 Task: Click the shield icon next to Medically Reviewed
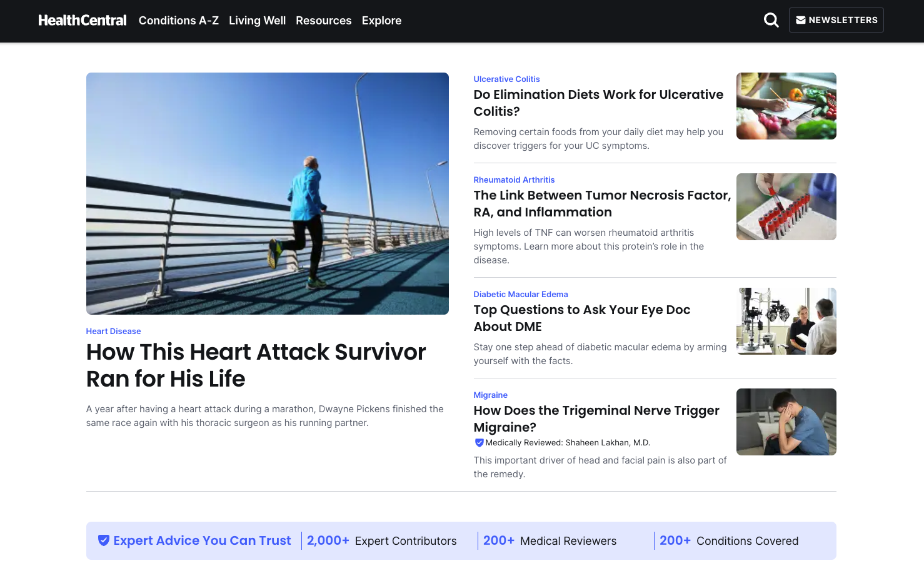pyautogui.click(x=479, y=442)
